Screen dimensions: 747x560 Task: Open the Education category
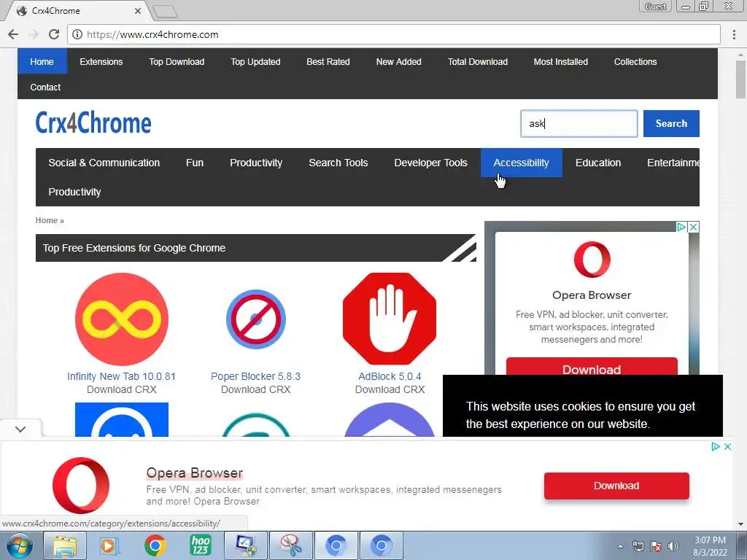(598, 163)
